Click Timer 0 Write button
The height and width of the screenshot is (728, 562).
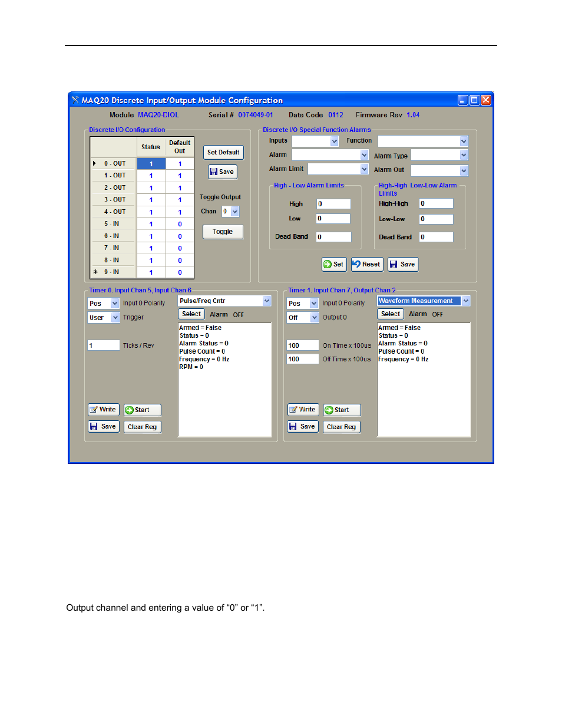[x=103, y=410]
